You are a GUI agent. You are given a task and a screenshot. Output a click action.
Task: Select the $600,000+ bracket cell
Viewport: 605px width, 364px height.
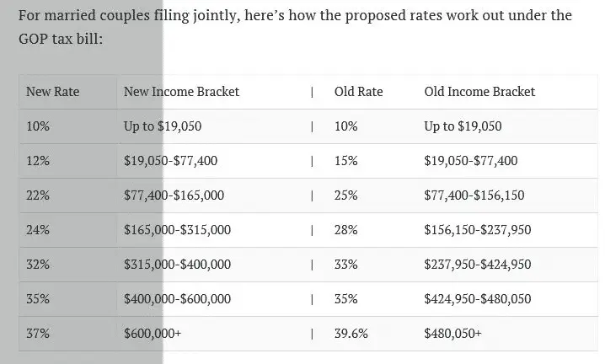153,334
